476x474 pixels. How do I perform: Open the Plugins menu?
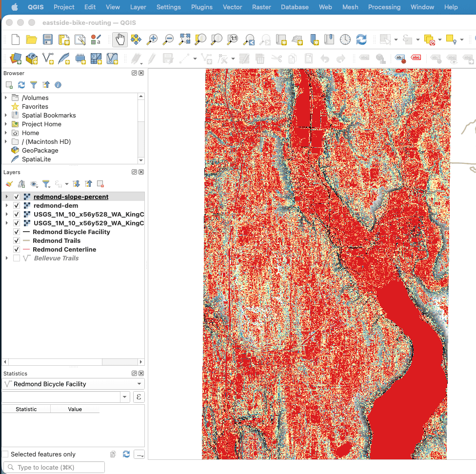click(x=201, y=7)
